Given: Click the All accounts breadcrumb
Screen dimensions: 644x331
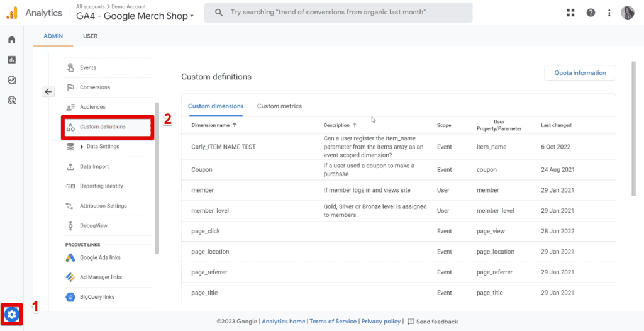Looking at the screenshot, I should tap(92, 6).
